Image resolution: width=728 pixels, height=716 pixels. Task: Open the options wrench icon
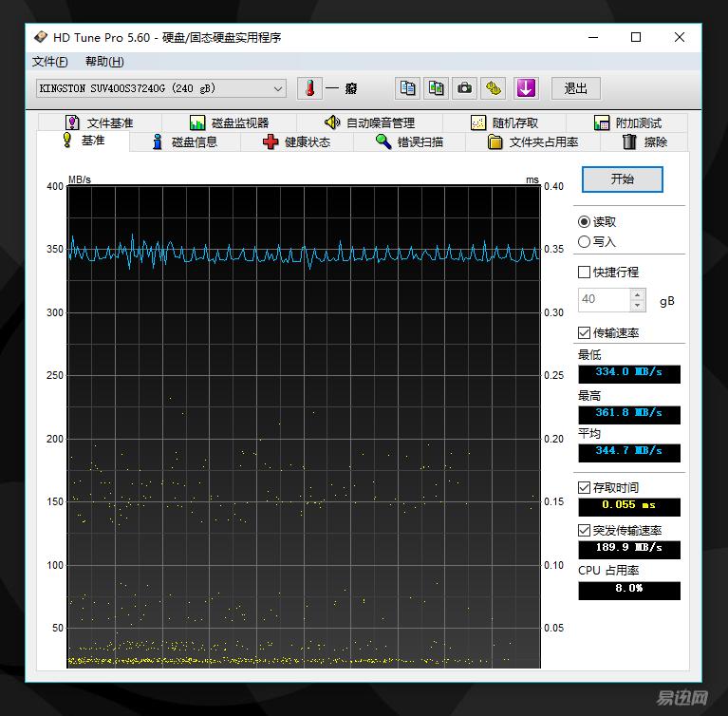(x=493, y=88)
